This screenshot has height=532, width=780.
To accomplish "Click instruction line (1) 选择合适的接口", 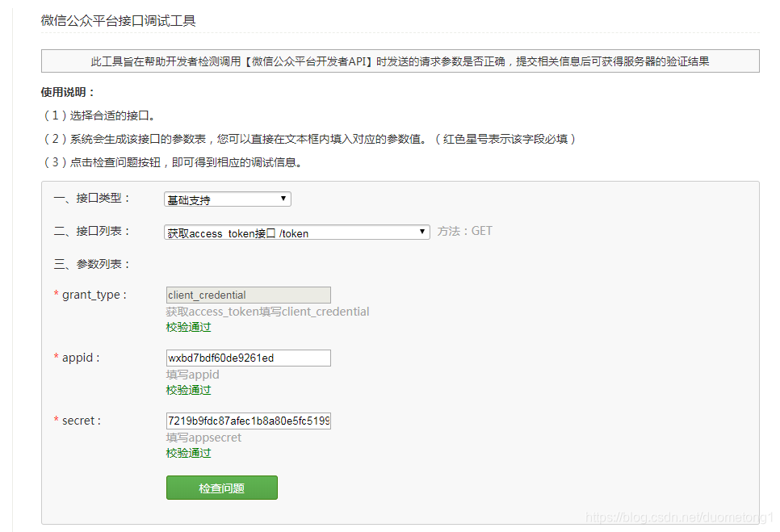I will tap(99, 116).
